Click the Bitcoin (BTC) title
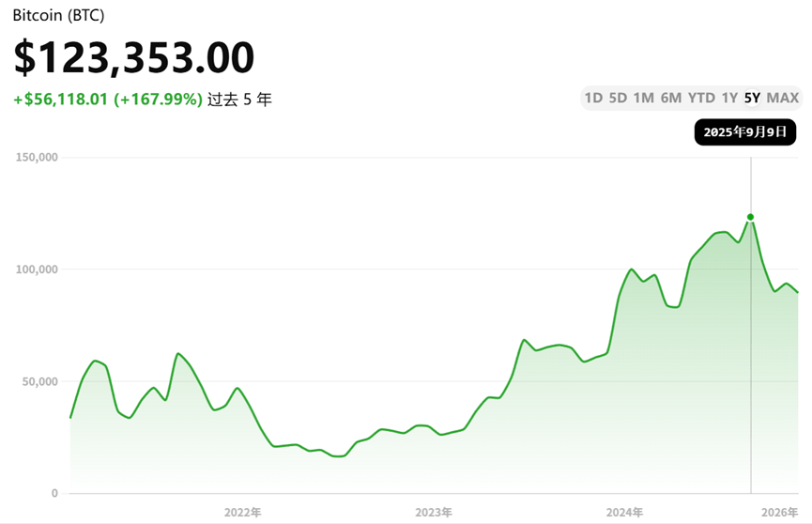This screenshot has height=524, width=812. (59, 15)
